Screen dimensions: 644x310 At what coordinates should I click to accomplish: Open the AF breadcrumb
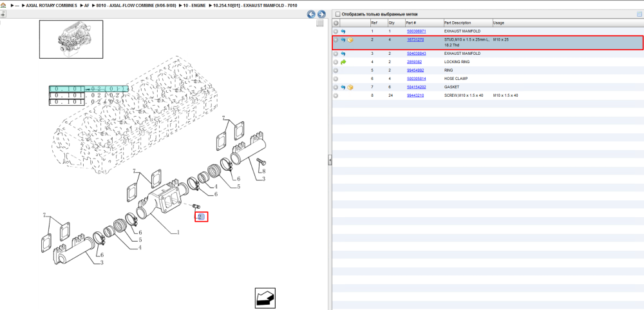click(x=87, y=5)
